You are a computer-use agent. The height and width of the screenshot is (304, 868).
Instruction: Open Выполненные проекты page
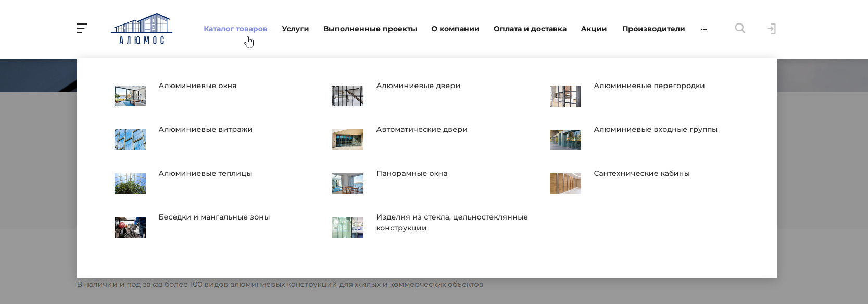click(x=370, y=29)
